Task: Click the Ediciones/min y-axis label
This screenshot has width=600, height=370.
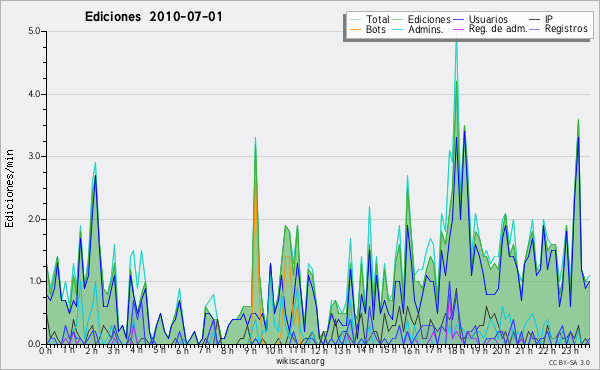Action: pos(9,188)
